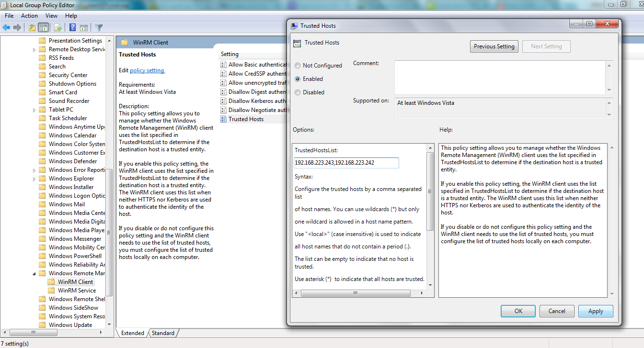The image size is (644, 348).
Task: Click the blue Back arrow in toolbar
Action: pos(6,28)
